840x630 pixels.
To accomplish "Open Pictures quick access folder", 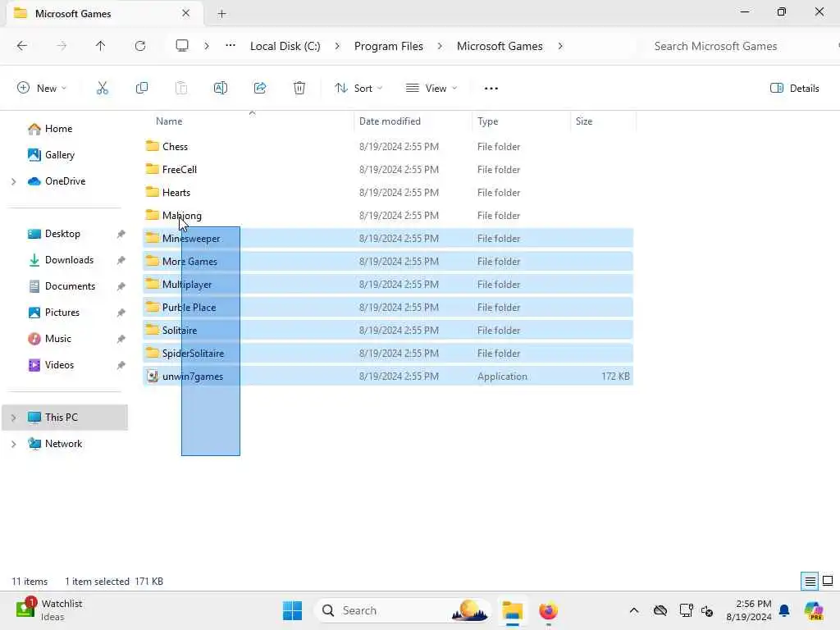I will pos(62,313).
